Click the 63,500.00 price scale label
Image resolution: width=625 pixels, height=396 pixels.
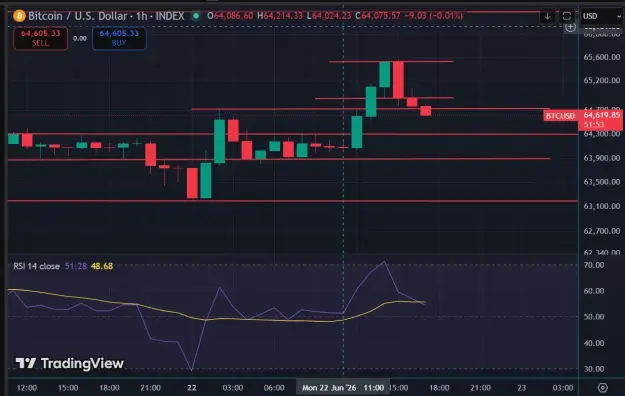pos(601,182)
